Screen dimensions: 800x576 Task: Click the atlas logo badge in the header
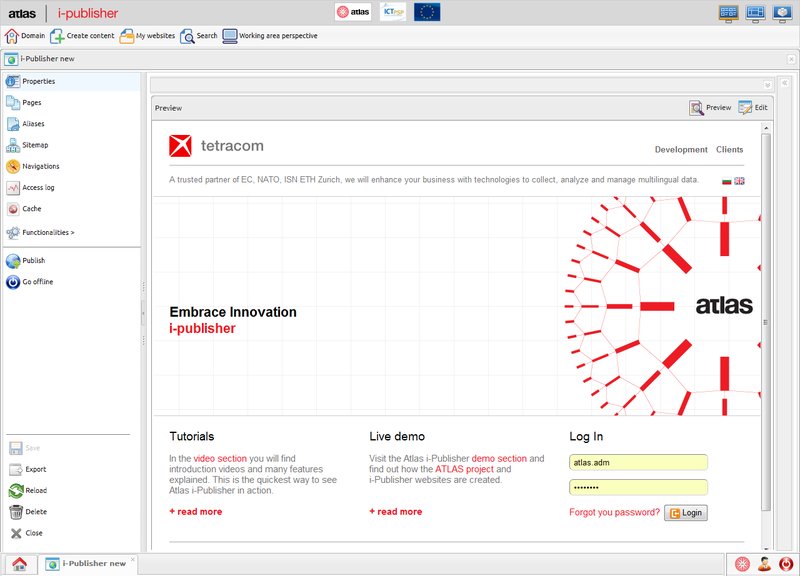coord(353,12)
